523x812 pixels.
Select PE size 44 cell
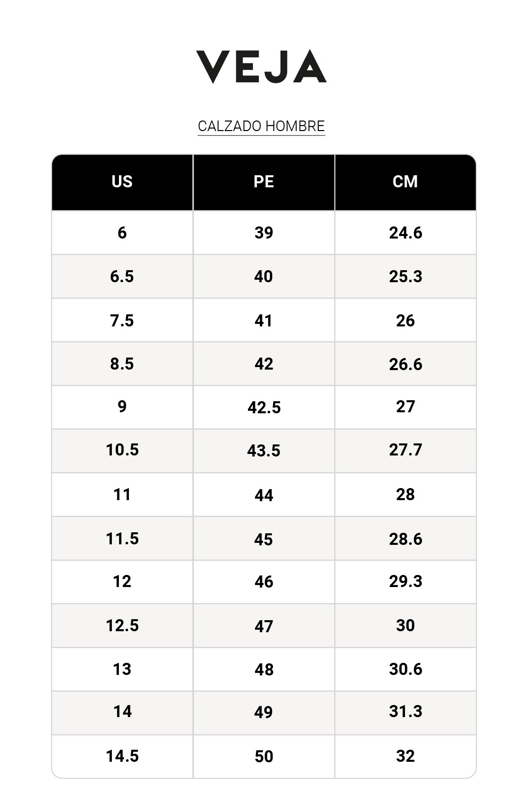(x=264, y=495)
